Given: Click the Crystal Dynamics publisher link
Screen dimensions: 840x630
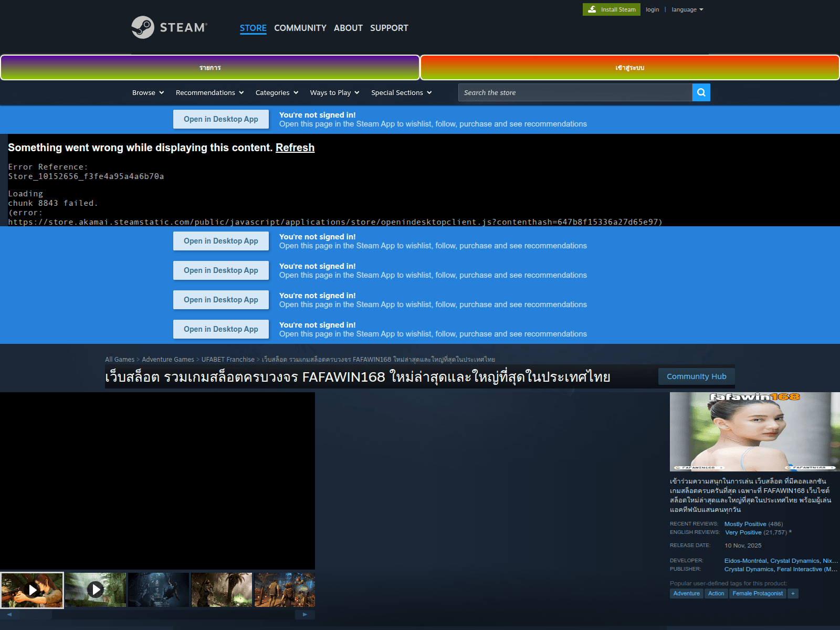Looking at the screenshot, I should [749, 569].
